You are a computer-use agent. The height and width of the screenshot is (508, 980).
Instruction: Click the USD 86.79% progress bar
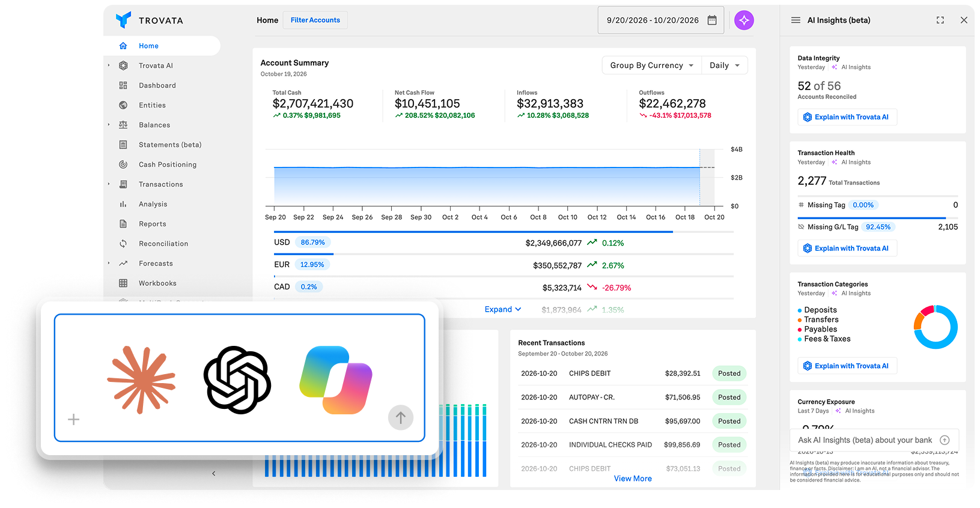click(504, 232)
